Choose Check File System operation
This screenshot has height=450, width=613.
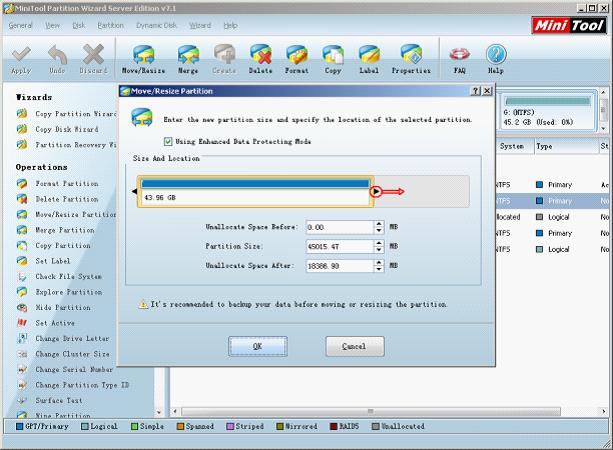(59, 276)
